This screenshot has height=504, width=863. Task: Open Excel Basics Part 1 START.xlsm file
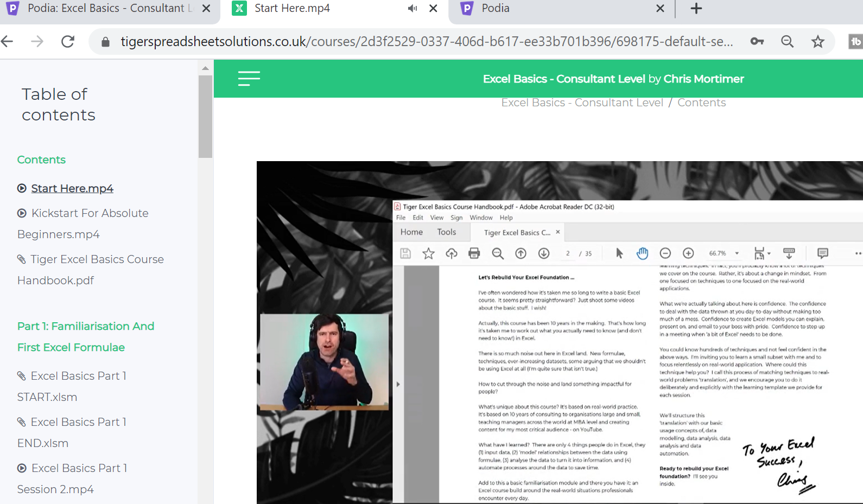[x=78, y=376]
